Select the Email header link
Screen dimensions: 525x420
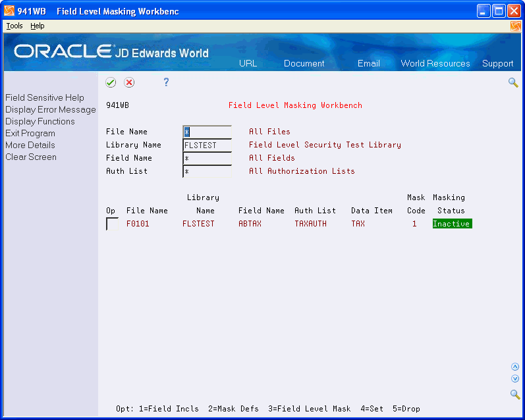pyautogui.click(x=369, y=64)
